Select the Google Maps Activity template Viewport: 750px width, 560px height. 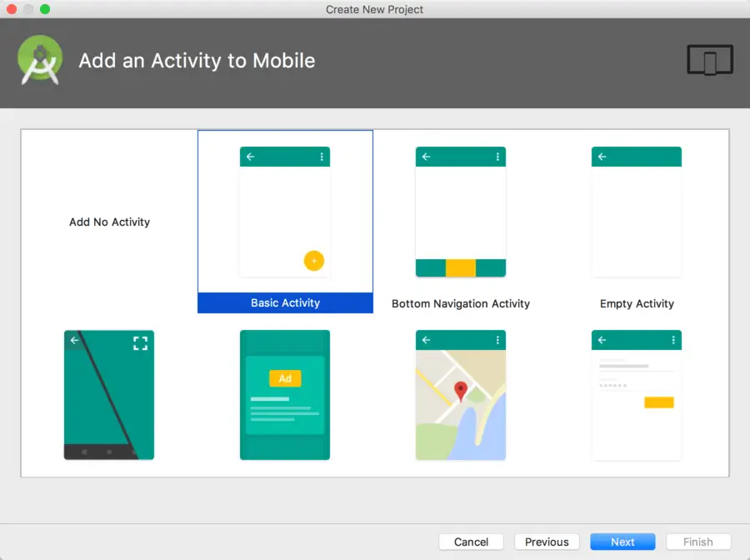[x=461, y=395]
